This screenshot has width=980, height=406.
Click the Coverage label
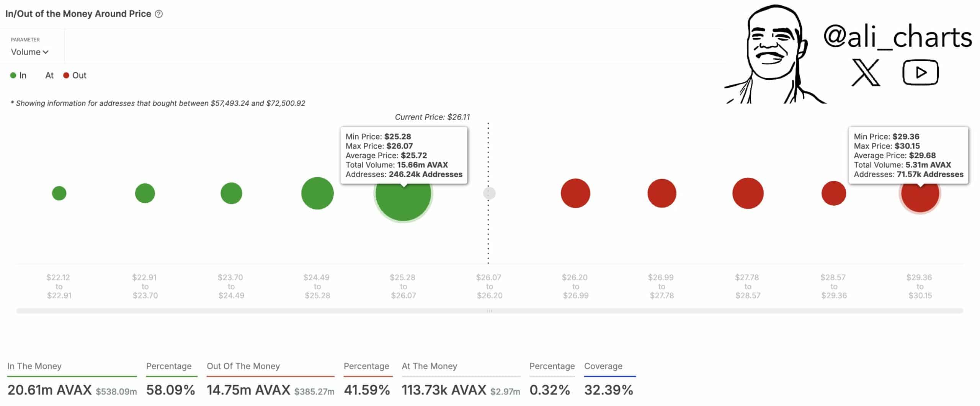coord(603,366)
